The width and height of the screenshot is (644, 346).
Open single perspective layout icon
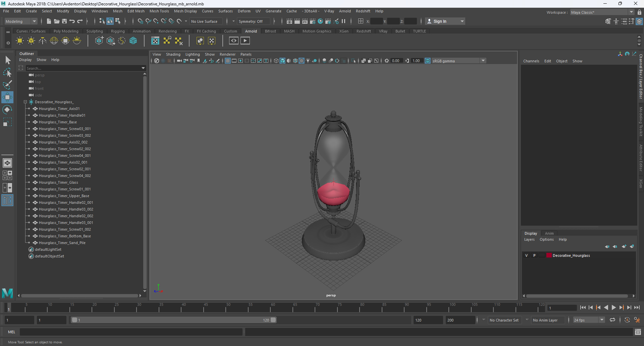coord(7,163)
